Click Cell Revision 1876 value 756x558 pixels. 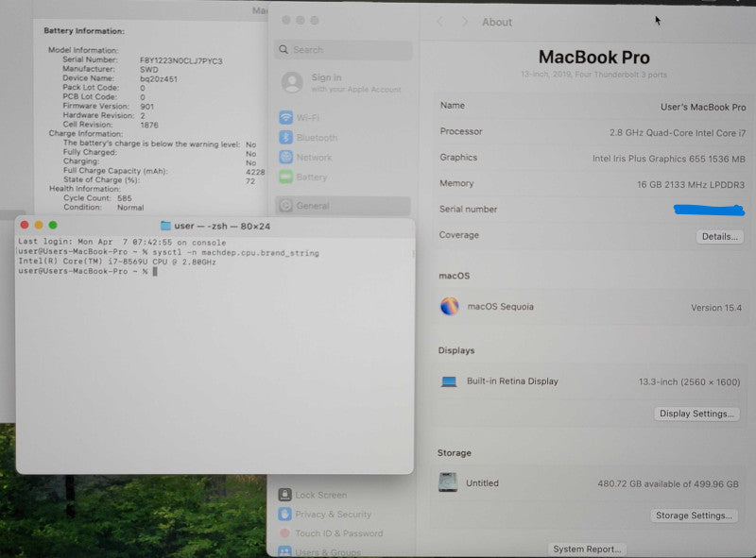(x=149, y=125)
